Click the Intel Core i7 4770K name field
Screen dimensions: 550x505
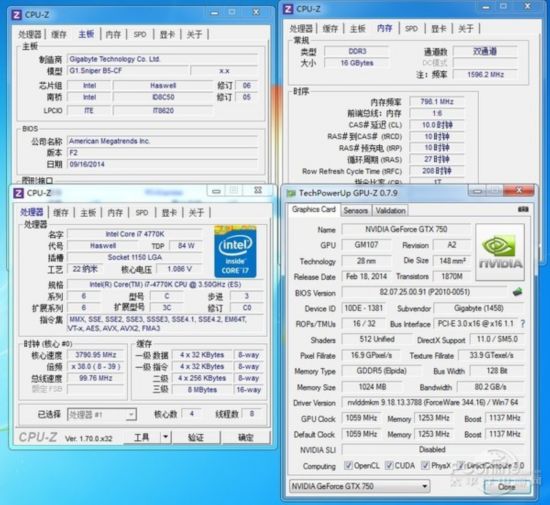pyautogui.click(x=135, y=234)
